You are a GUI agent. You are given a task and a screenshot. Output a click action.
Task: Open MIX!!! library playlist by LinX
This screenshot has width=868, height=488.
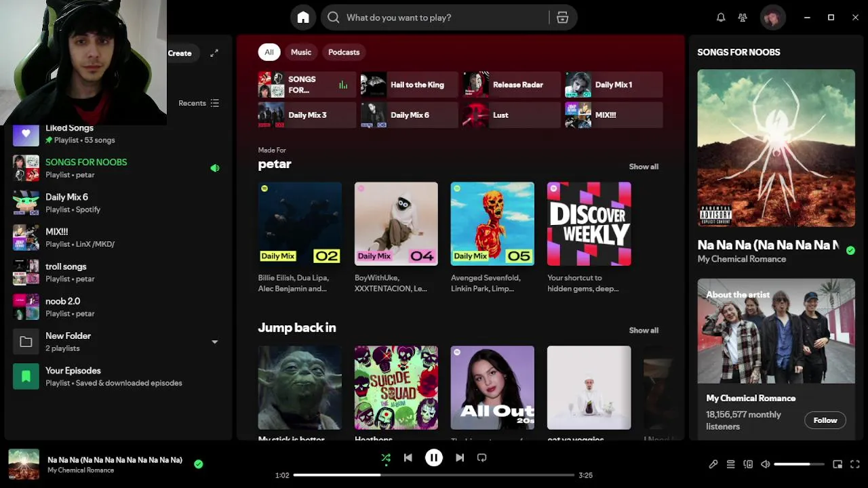[x=119, y=237]
